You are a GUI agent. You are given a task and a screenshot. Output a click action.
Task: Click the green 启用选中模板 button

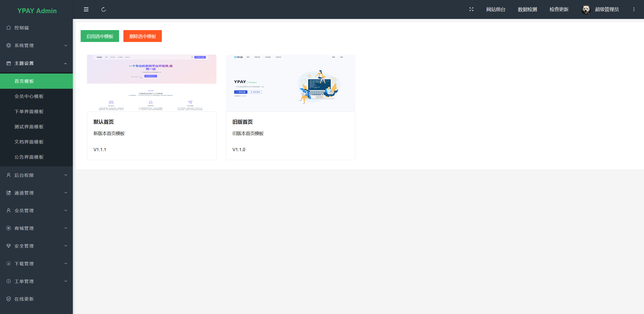coord(100,36)
